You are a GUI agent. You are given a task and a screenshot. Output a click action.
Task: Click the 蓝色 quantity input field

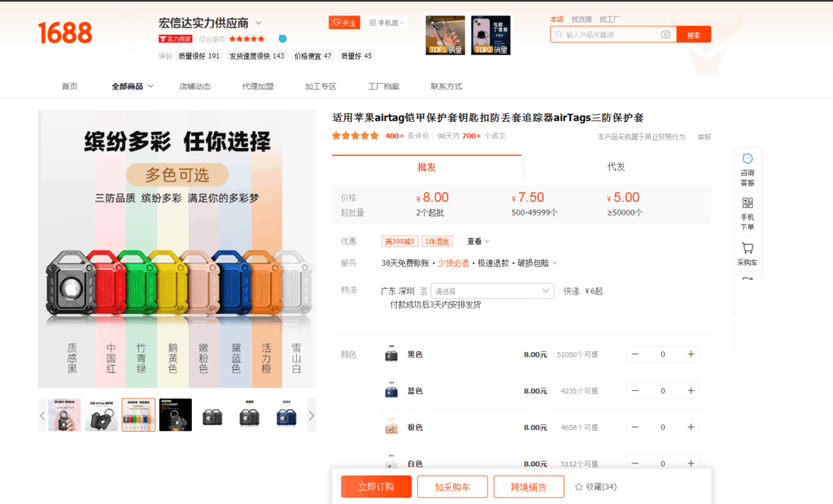662,391
